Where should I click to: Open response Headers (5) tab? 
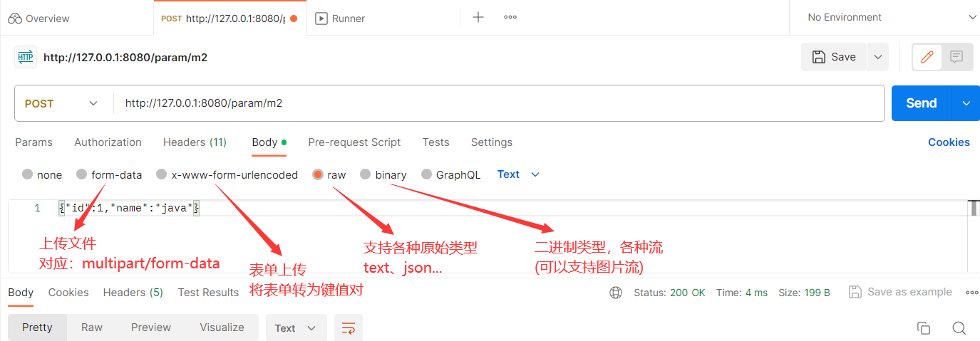coord(133,293)
